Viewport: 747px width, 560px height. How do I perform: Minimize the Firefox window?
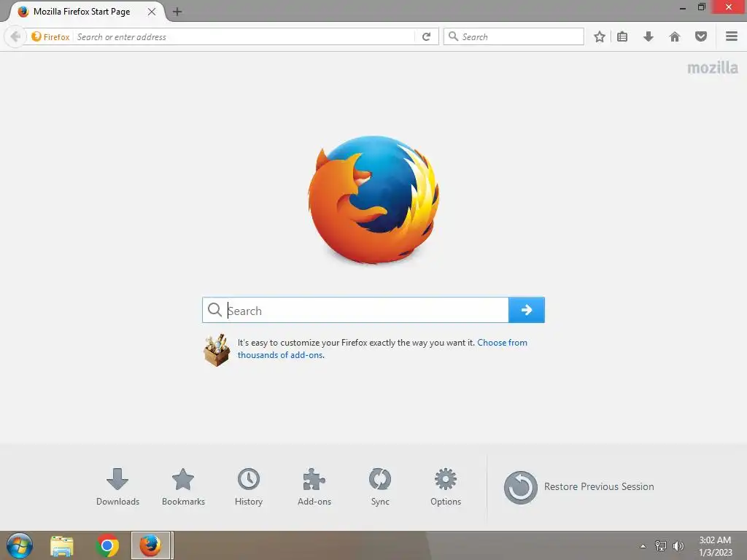coord(683,7)
